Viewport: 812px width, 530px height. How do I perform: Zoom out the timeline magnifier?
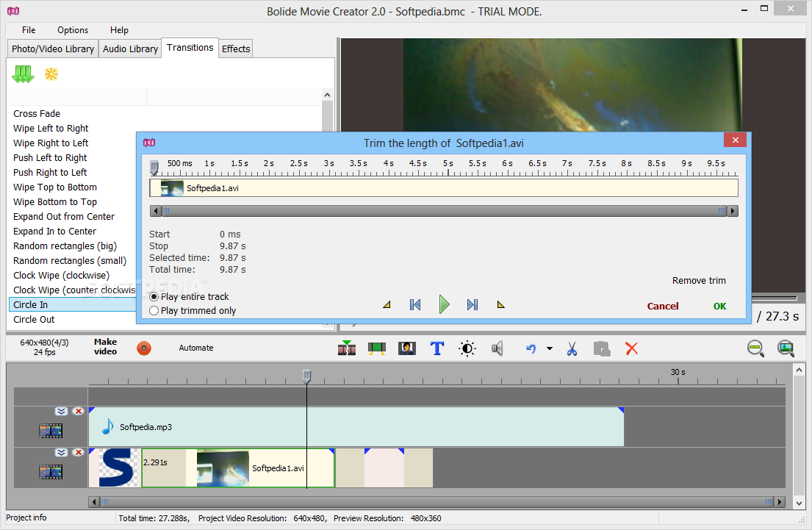pos(755,348)
